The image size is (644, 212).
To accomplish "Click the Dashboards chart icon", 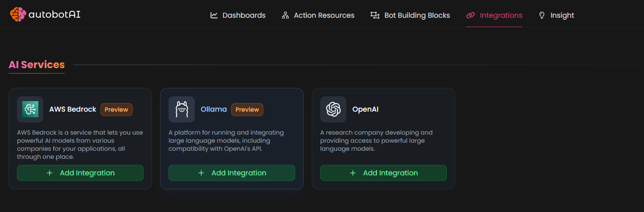I will point(214,15).
